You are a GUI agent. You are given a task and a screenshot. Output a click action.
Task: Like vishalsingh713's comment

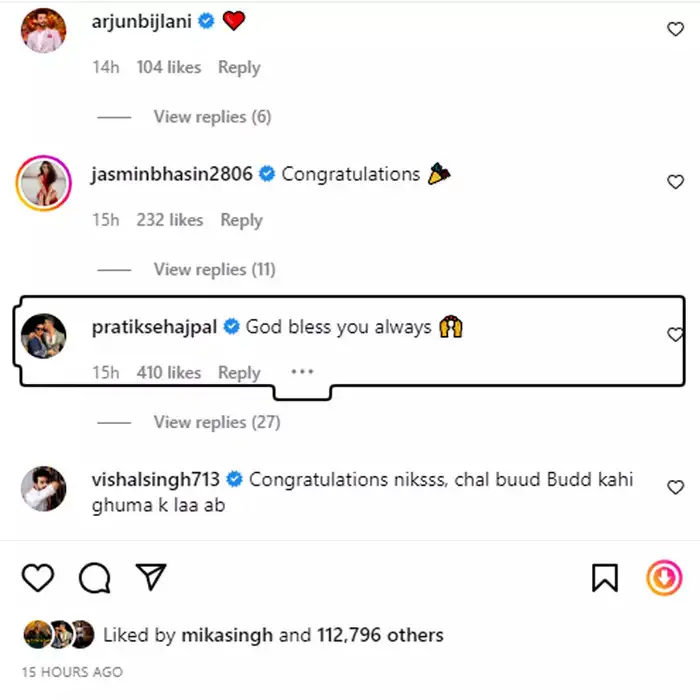point(675,487)
